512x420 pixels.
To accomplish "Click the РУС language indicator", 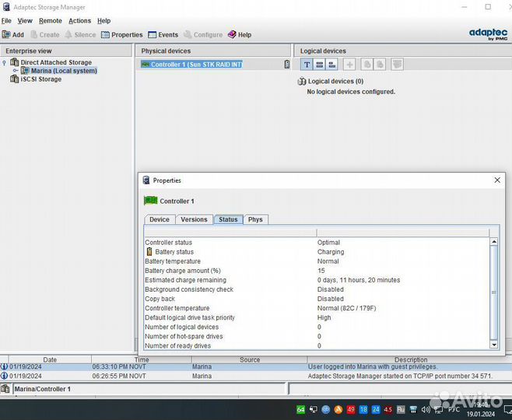I will (x=454, y=409).
